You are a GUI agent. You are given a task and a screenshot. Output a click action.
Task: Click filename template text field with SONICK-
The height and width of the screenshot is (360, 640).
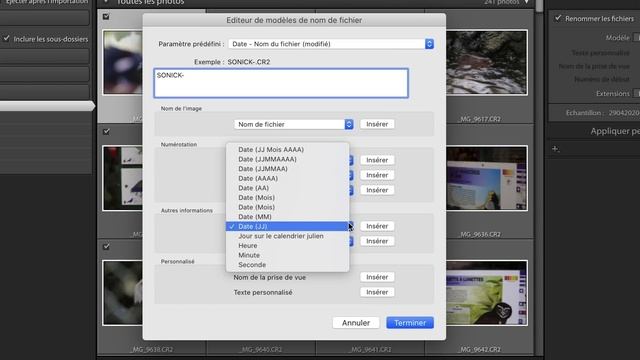pyautogui.click(x=281, y=83)
